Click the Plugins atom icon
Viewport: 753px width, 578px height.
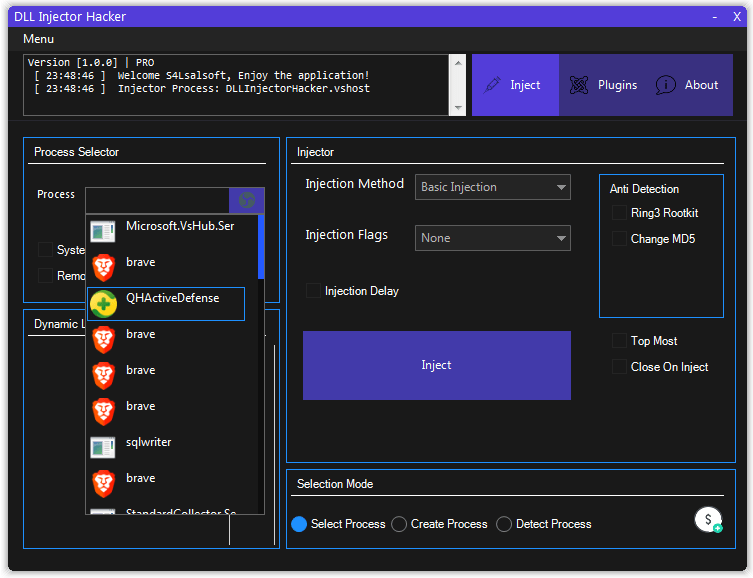click(579, 85)
